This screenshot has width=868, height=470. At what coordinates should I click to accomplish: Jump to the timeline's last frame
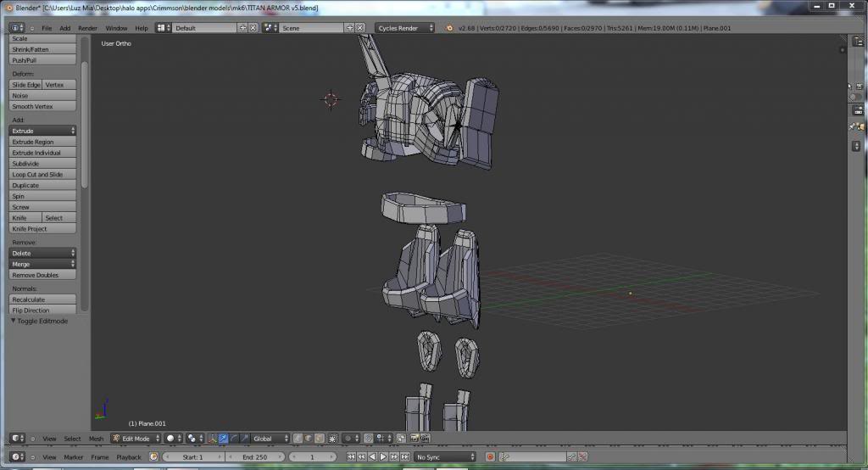click(403, 457)
